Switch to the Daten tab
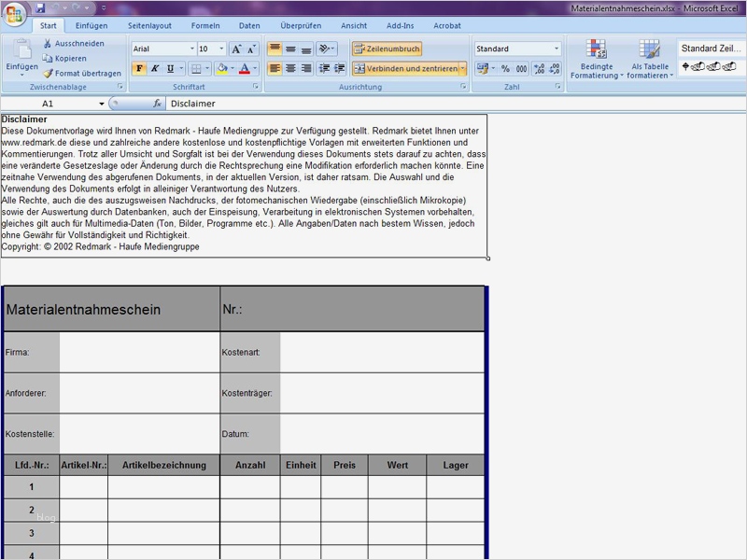747x560 pixels. tap(249, 26)
